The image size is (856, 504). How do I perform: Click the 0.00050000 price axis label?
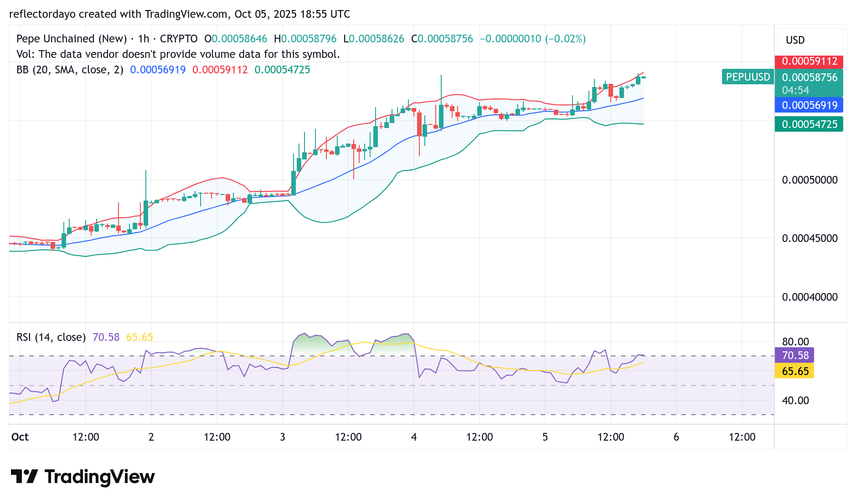pyautogui.click(x=810, y=180)
